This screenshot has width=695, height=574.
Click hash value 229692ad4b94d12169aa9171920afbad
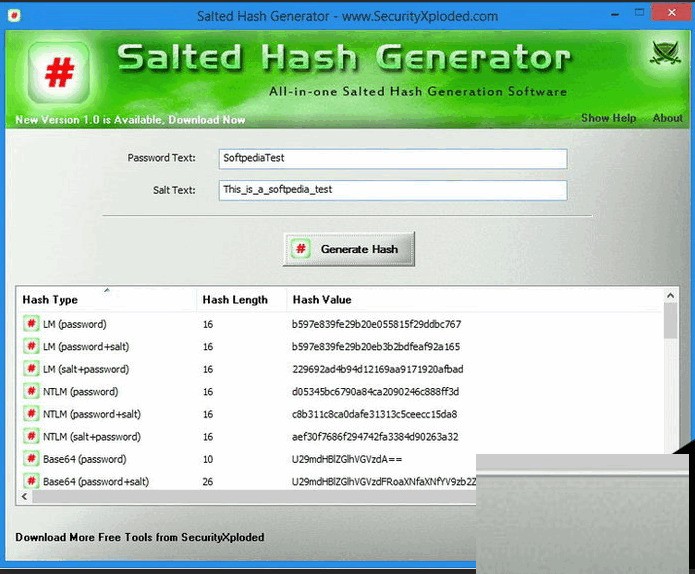378,369
